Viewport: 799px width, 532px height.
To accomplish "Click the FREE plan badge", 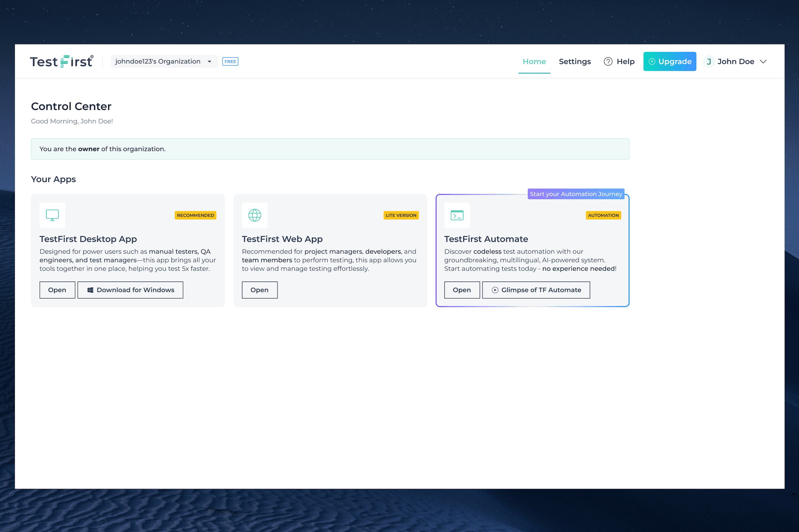I will (230, 61).
